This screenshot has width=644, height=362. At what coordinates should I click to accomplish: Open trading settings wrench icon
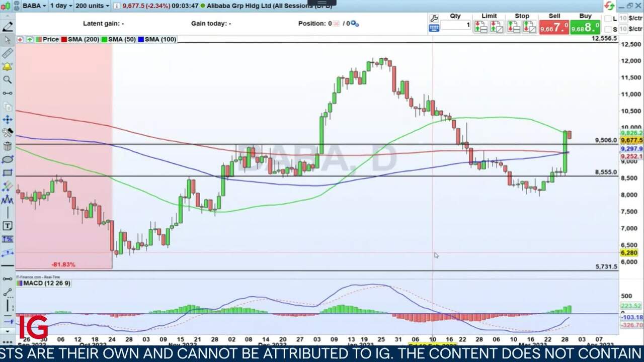click(434, 18)
